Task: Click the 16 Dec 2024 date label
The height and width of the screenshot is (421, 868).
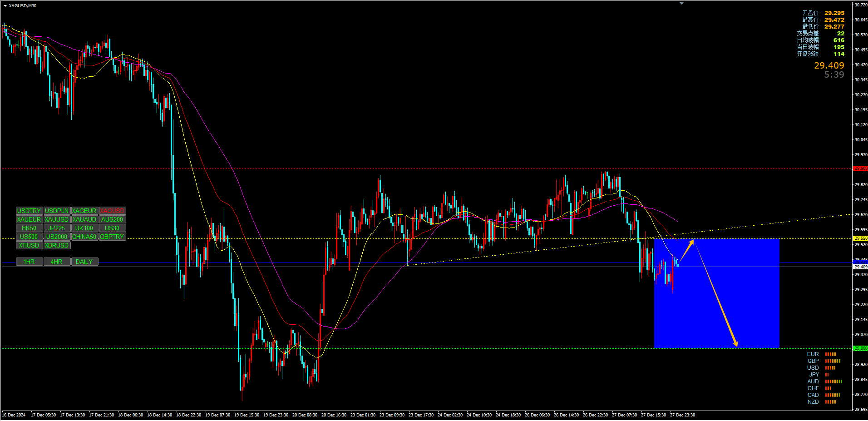Action: 14,415
